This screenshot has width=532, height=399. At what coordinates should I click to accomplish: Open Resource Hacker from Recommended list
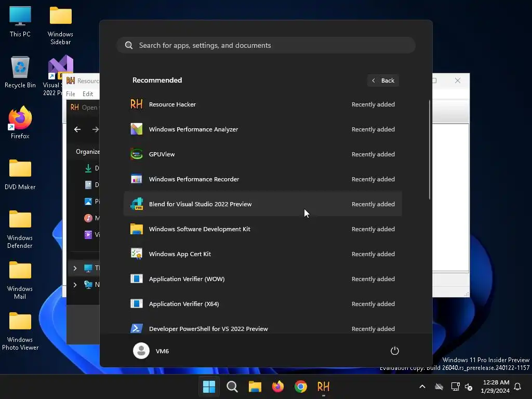click(262, 104)
